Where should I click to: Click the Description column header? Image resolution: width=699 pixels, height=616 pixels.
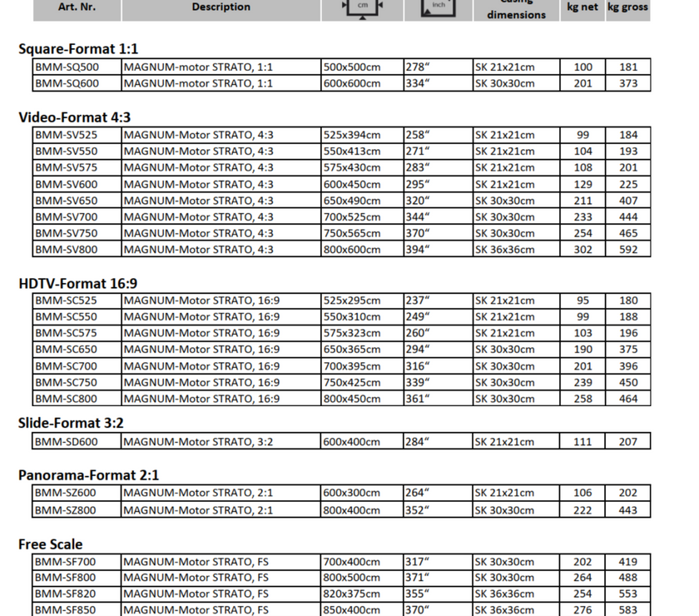[221, 7]
